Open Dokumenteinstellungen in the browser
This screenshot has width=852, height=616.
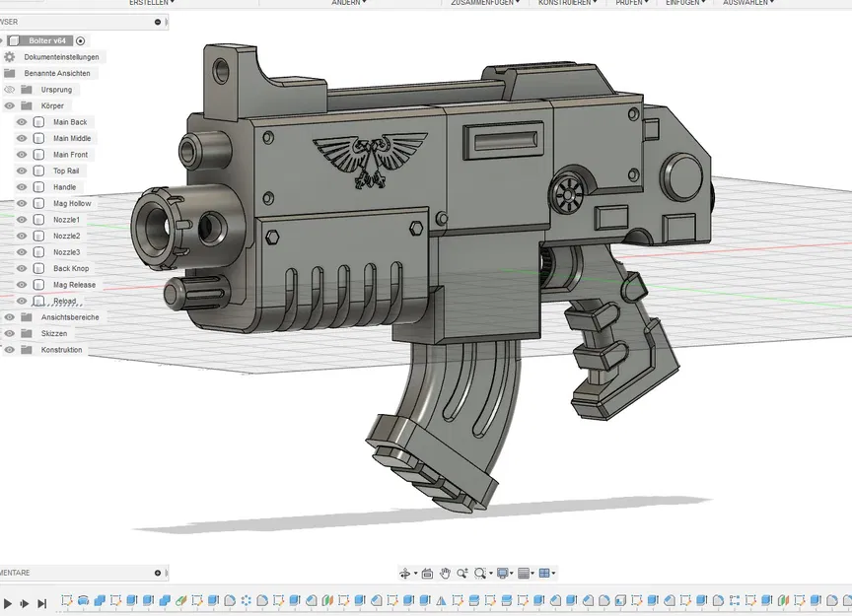pos(59,57)
